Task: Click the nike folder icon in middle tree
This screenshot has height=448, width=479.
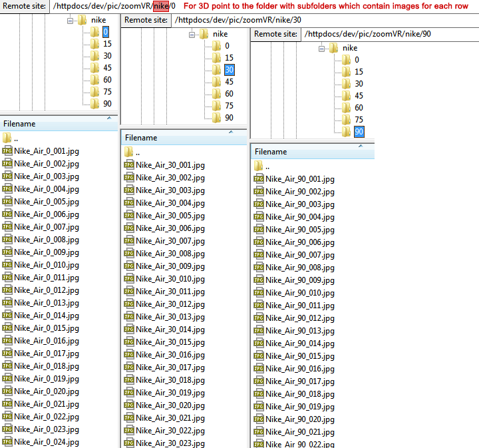Action: click(x=204, y=34)
